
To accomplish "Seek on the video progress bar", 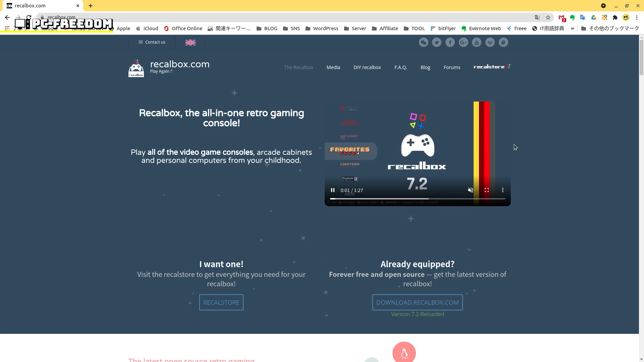I will click(417, 199).
